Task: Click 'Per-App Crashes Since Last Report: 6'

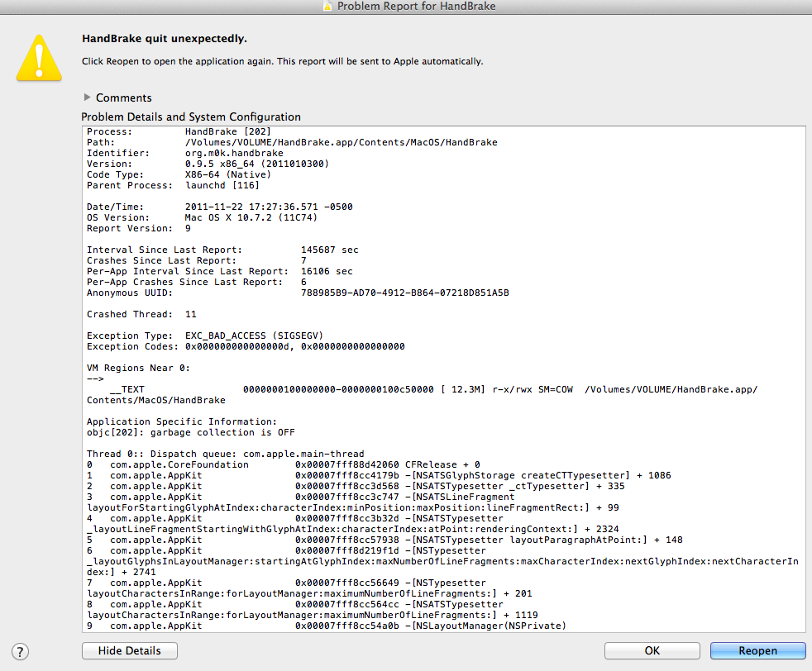Action: [196, 282]
